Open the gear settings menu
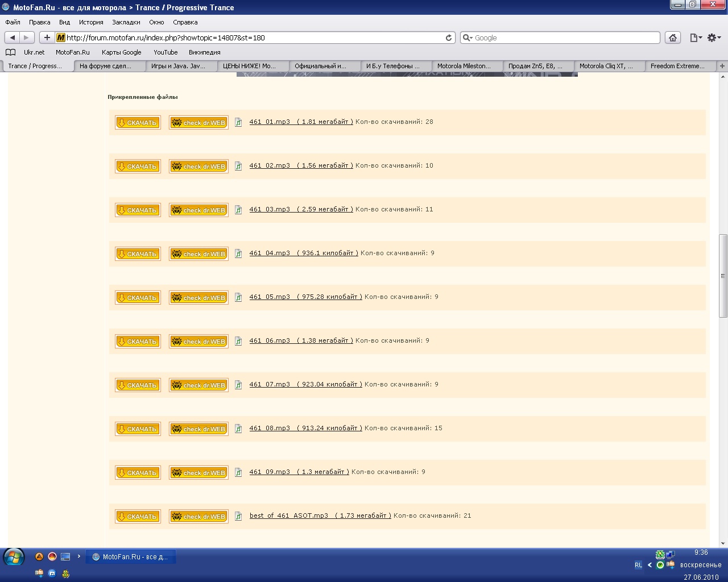 714,38
